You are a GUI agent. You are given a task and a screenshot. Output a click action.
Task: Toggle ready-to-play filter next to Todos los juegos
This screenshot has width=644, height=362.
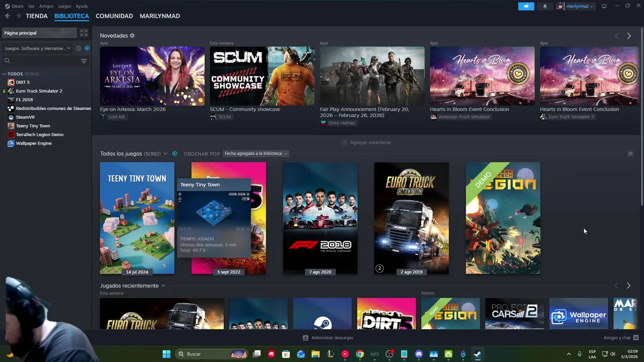coord(175,153)
